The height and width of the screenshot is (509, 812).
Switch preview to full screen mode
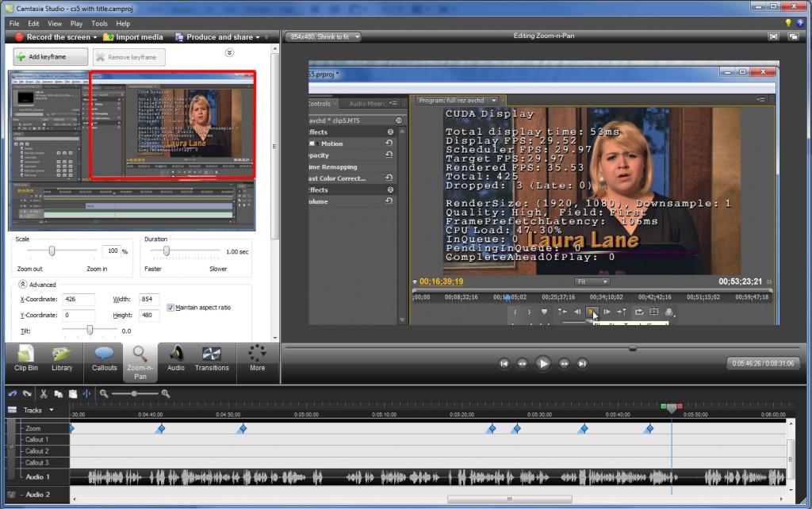click(773, 36)
